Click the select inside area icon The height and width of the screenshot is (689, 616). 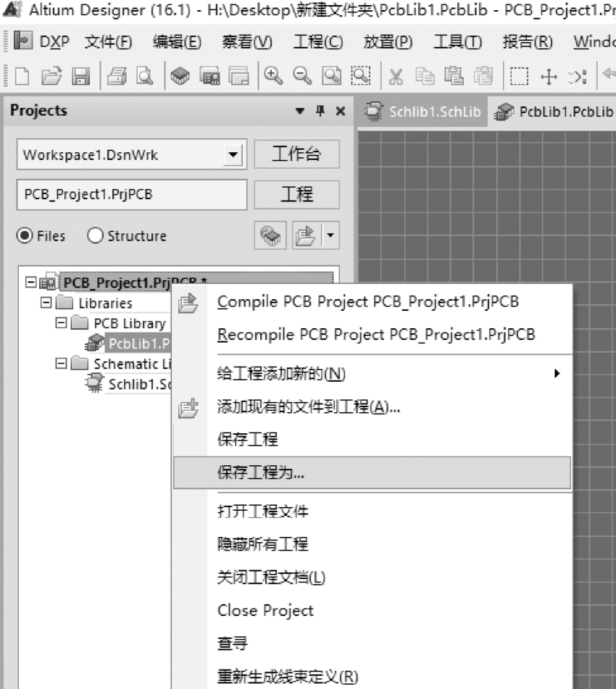coord(519,77)
